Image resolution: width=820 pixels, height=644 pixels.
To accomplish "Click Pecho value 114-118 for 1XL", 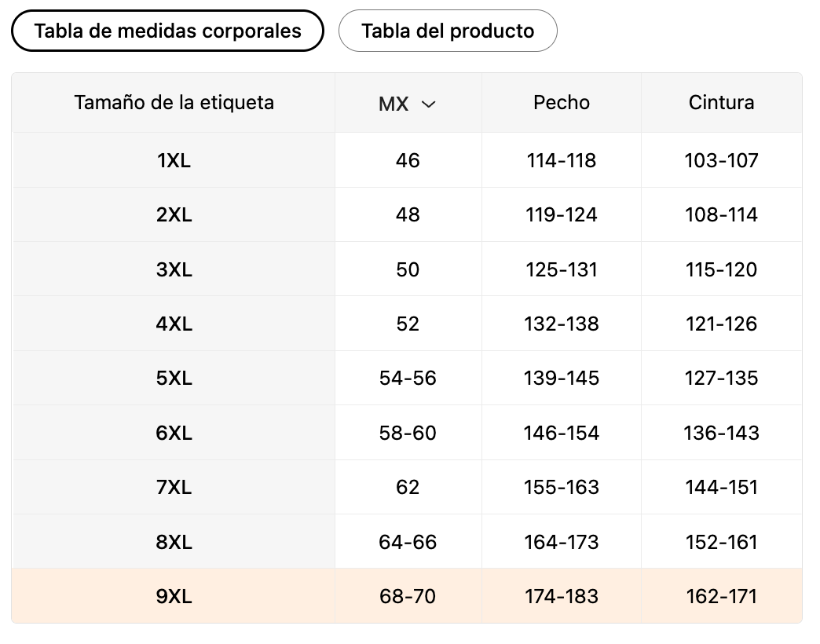I will coord(562,161).
